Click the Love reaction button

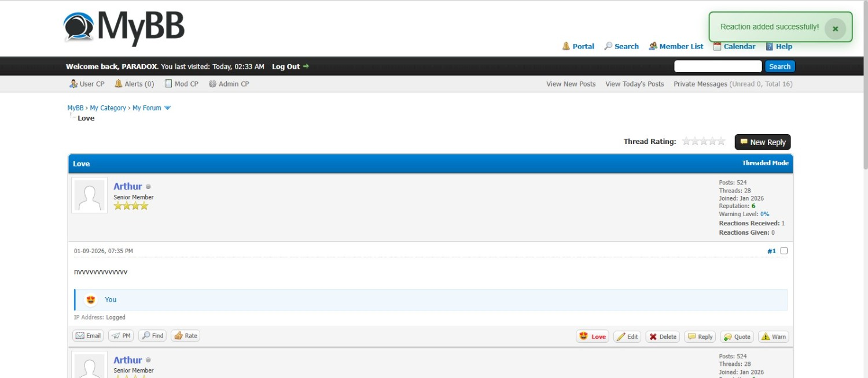coord(592,336)
